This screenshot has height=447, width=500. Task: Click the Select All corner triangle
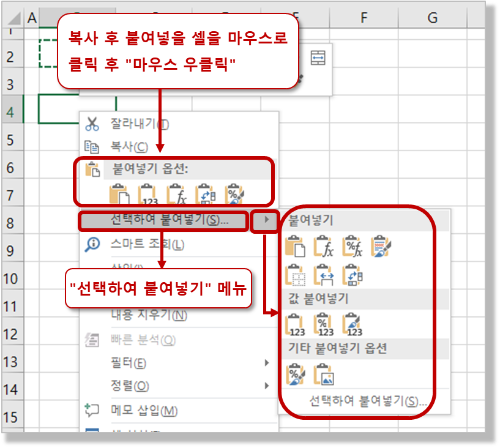14,18
